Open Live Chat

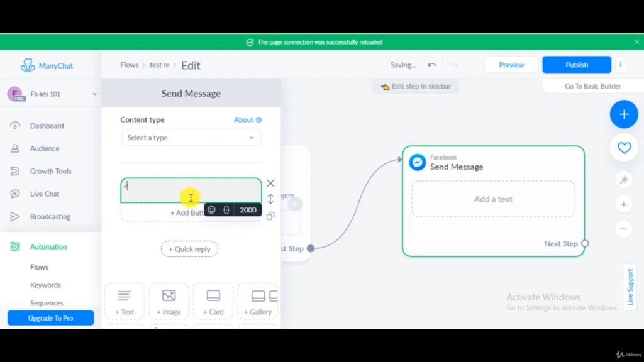coord(45,194)
